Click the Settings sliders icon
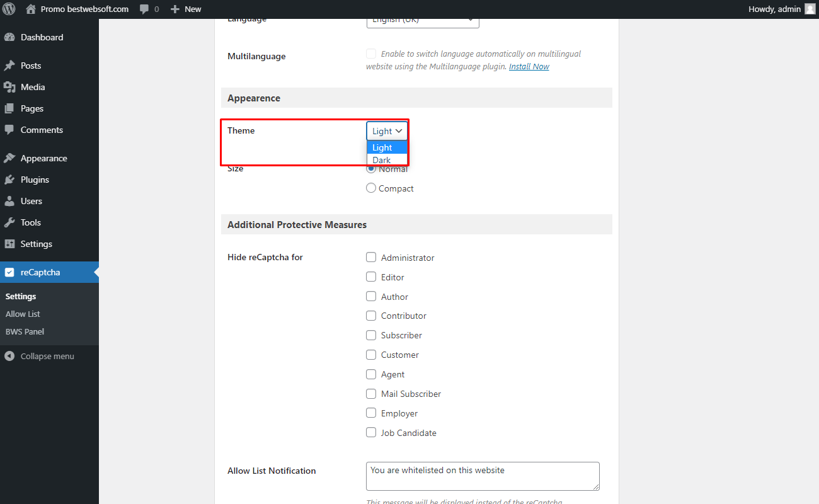This screenshot has height=504, width=819. pyautogui.click(x=9, y=244)
